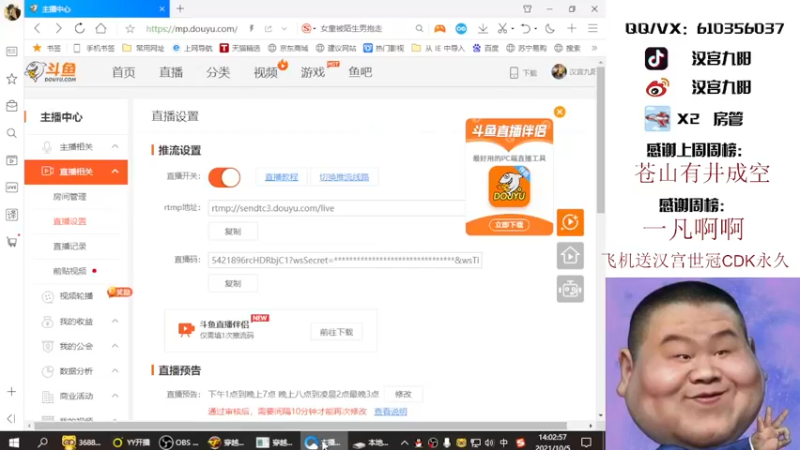This screenshot has height=450, width=800.
Task: Expand the bookmarks bar overflow chevron
Action: (594, 48)
